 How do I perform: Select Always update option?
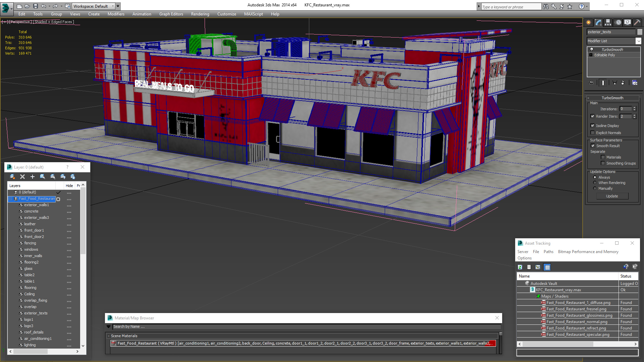pyautogui.click(x=595, y=177)
